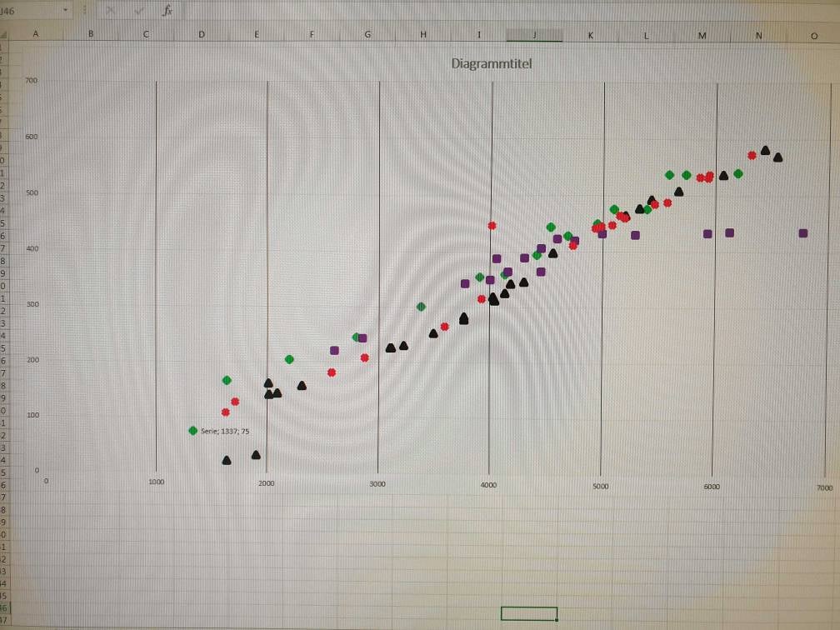This screenshot has height=630, width=840.
Task: Click the Enter checkmark icon in formula bar
Action: tap(139, 11)
